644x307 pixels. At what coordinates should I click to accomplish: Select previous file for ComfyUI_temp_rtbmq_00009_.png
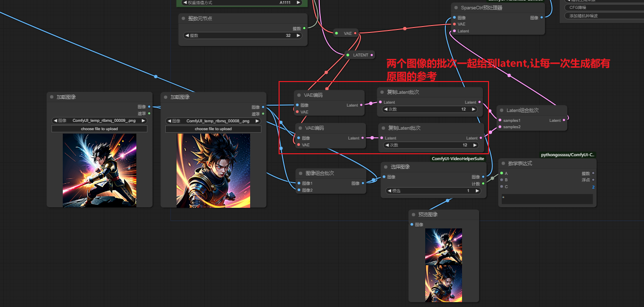click(x=55, y=121)
